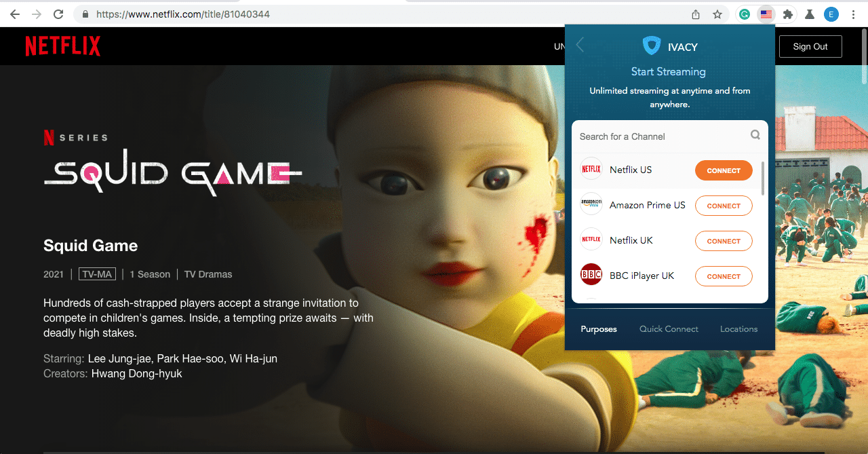Connect to Netflix US
The height and width of the screenshot is (454, 868).
724,170
